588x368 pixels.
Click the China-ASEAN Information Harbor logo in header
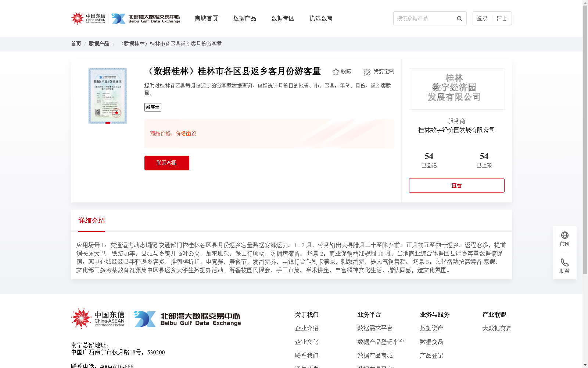[88, 18]
